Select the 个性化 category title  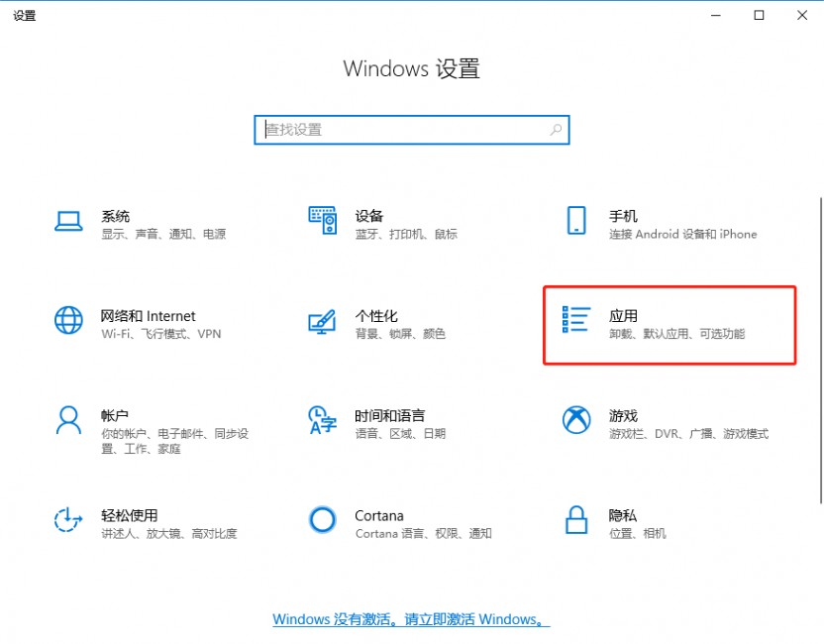[376, 316]
